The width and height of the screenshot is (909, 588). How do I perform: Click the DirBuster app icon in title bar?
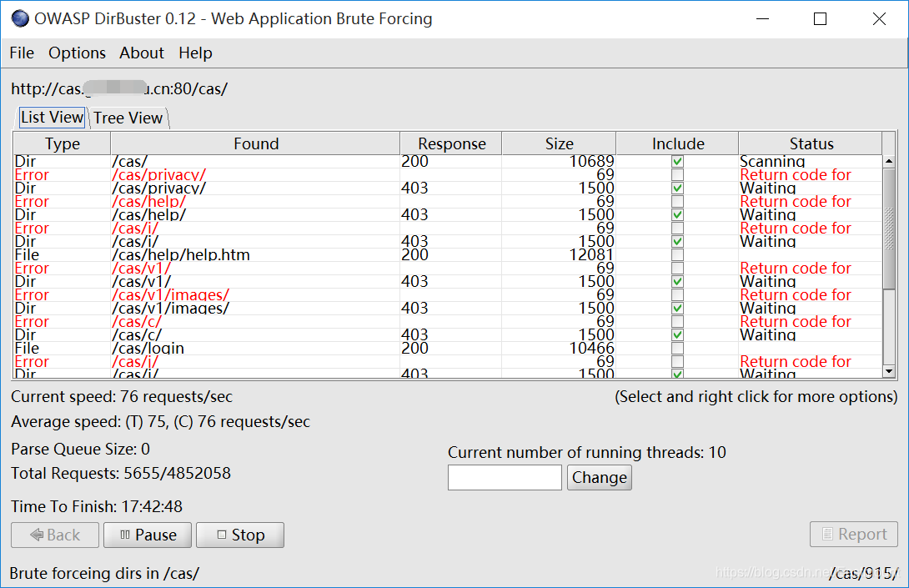20,18
